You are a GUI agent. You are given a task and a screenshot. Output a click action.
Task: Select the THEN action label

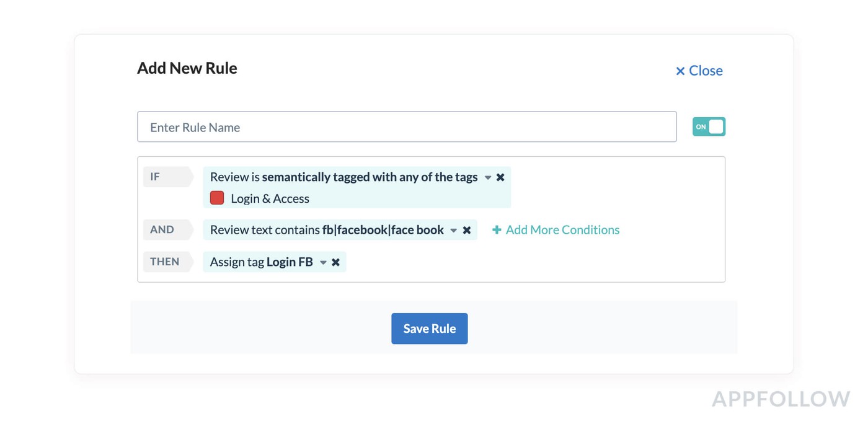click(165, 262)
